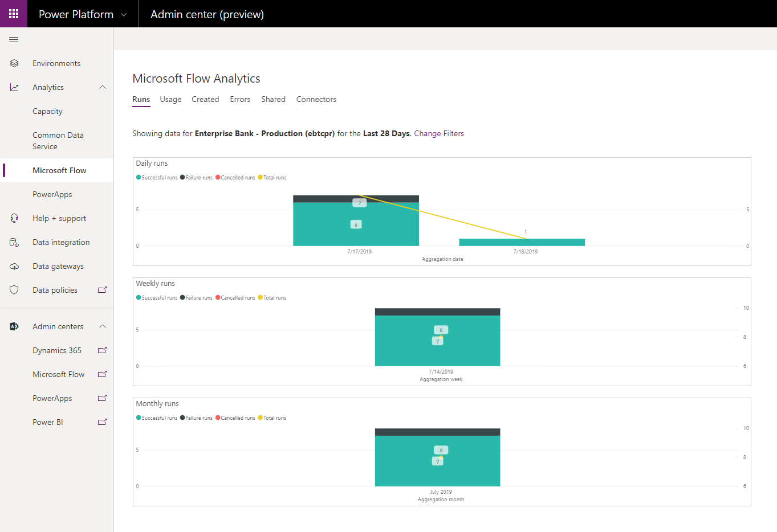Click the Data integration icon
Viewport: 777px width, 532px height.
tap(14, 242)
